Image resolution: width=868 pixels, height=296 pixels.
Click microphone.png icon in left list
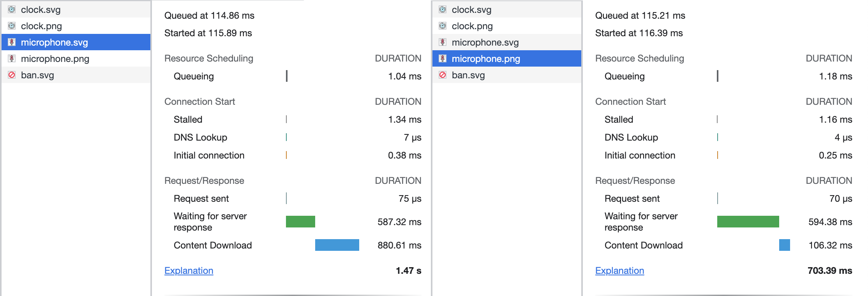point(12,58)
